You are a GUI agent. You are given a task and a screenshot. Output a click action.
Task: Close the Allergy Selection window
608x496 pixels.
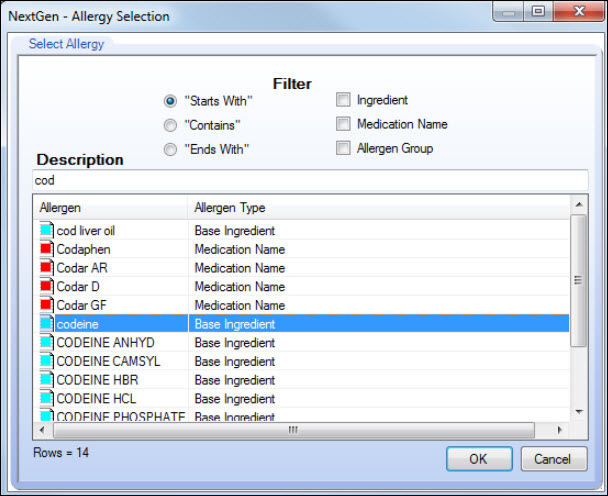(x=579, y=11)
